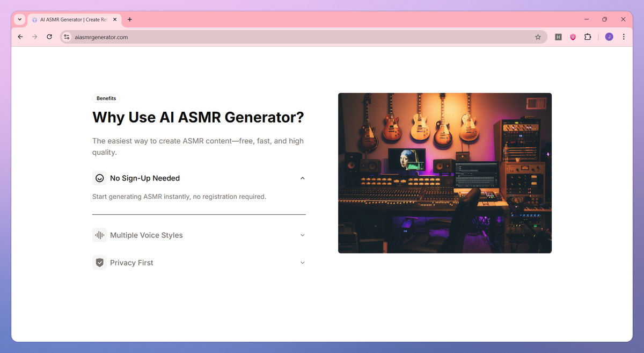644x353 pixels.
Task: Click the shield icon beside Privacy First
Action: 99,263
